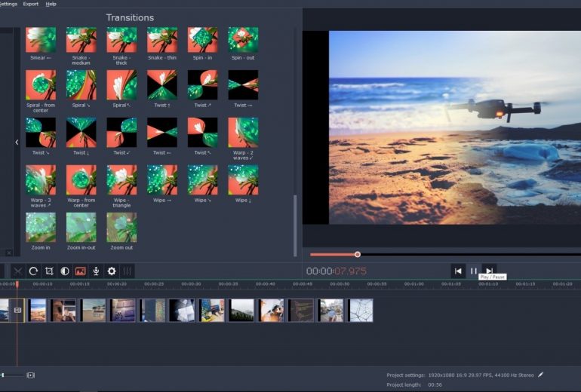Skip to the next frame
581x392 pixels.
pos(489,271)
